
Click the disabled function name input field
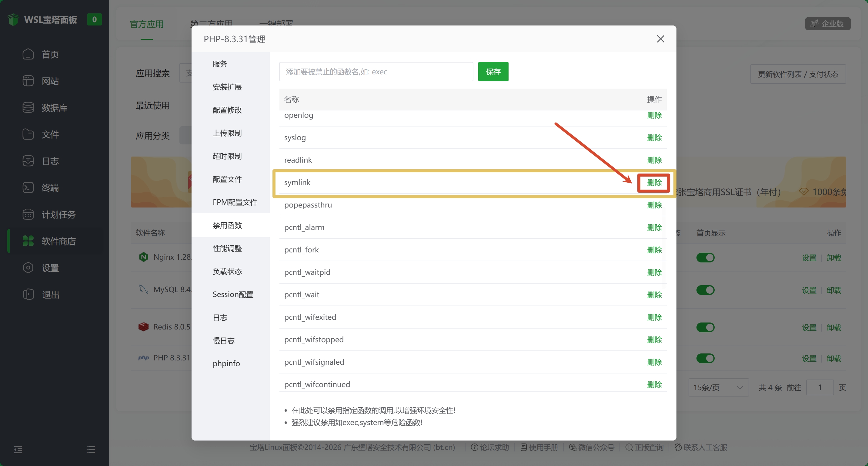tap(376, 72)
